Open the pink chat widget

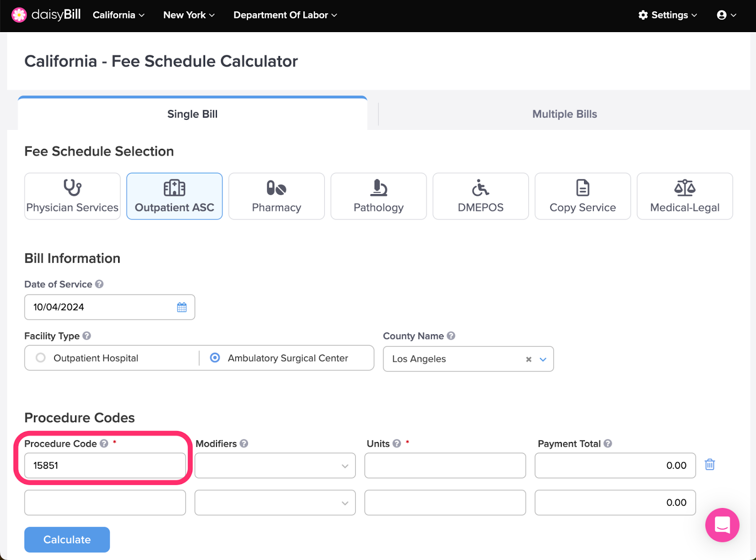pos(722,525)
